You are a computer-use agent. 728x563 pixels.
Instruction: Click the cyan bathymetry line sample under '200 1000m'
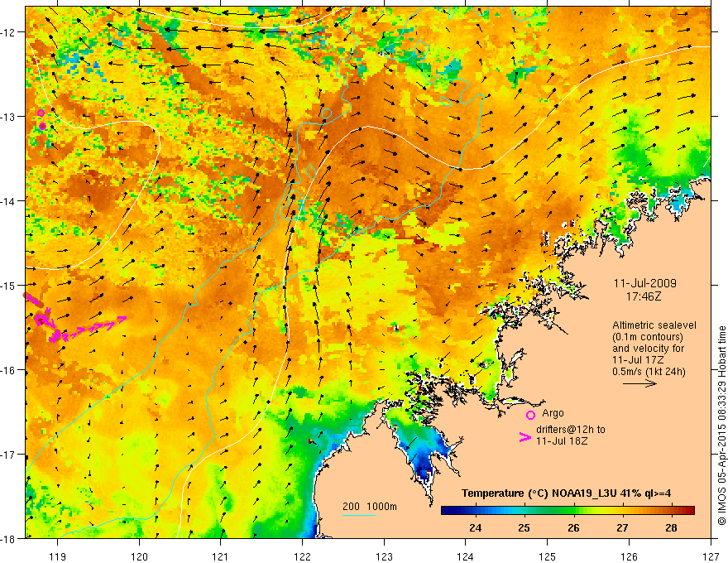coord(358,515)
